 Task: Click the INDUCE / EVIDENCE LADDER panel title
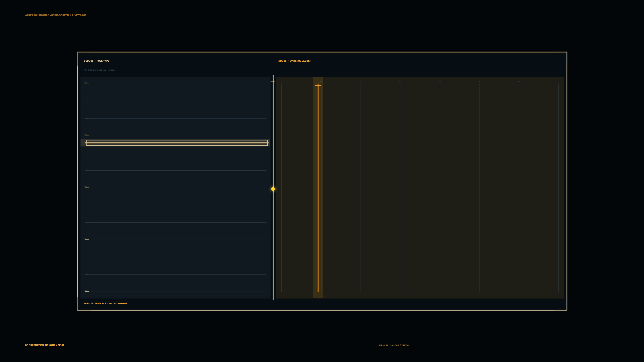pos(294,61)
